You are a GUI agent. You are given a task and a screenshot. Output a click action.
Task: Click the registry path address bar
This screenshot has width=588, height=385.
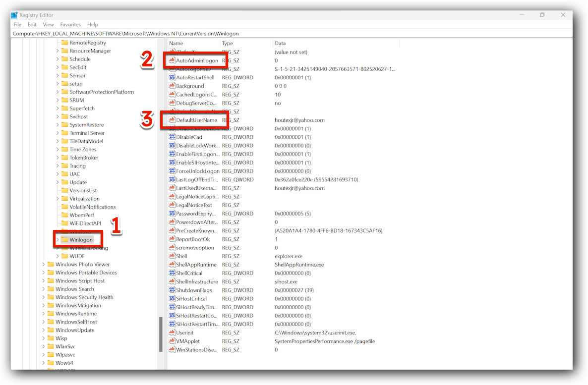(293, 34)
